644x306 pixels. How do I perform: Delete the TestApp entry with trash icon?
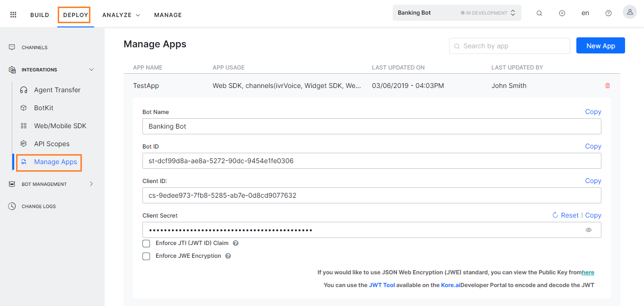coord(608,86)
